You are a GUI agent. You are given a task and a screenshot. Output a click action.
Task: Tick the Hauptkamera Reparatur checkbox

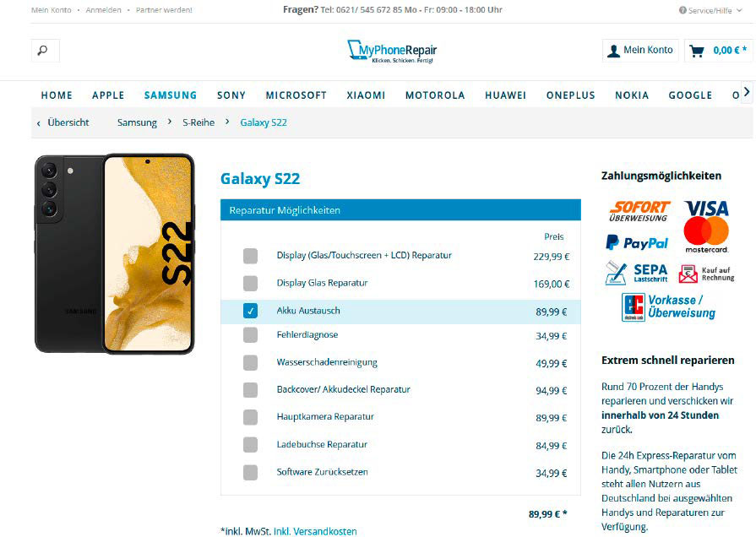tap(250, 417)
